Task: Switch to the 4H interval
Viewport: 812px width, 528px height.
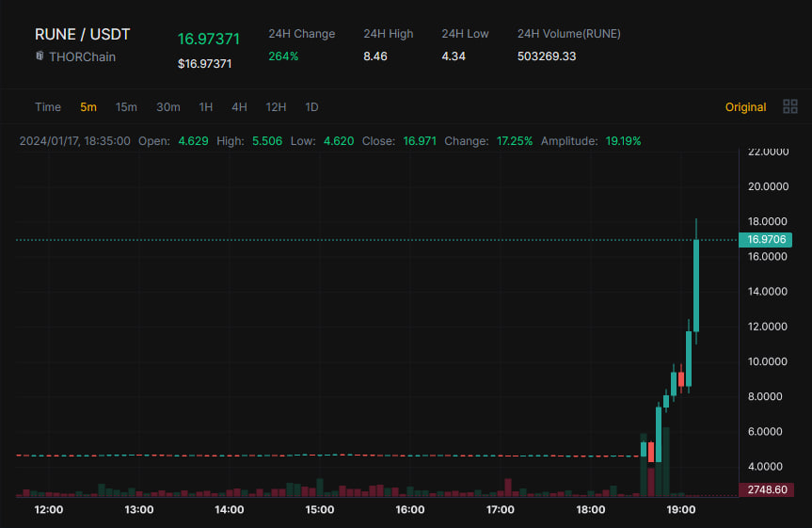Action: coord(239,107)
